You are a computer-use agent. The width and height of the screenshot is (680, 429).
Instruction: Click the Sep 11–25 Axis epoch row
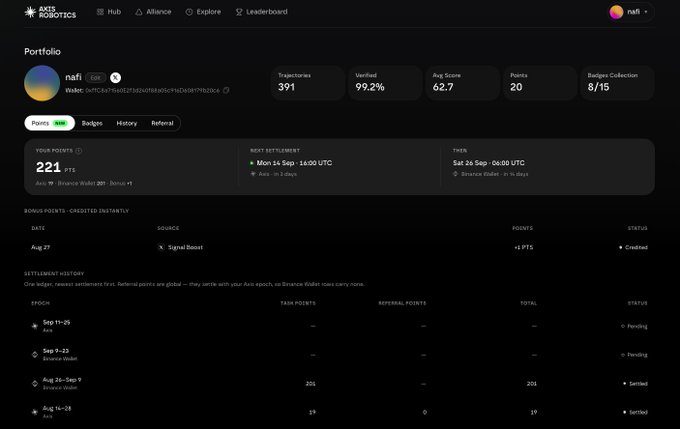click(x=340, y=326)
